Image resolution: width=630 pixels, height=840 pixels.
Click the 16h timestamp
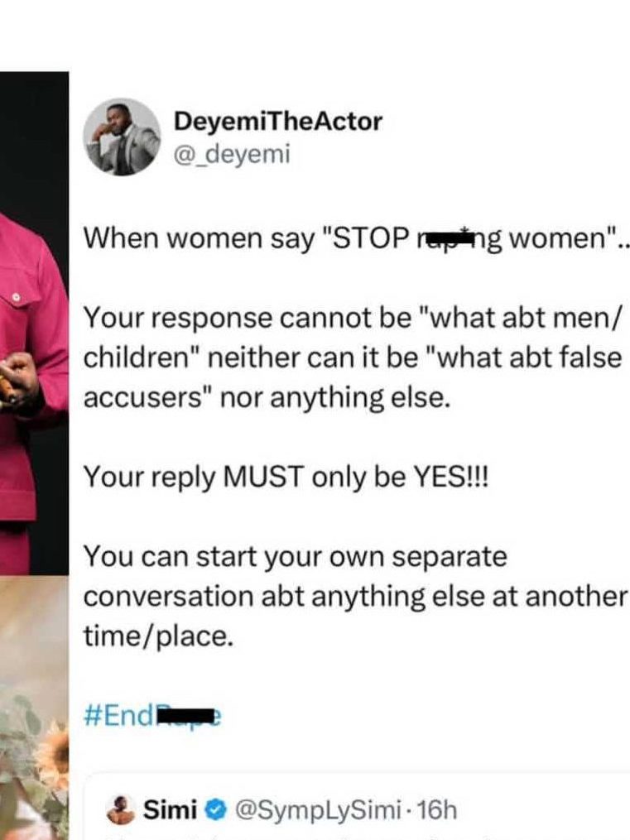436,810
